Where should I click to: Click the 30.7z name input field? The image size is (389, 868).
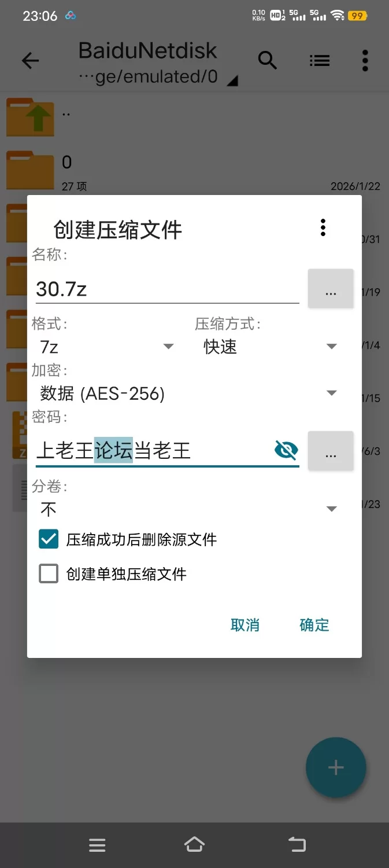tap(166, 288)
